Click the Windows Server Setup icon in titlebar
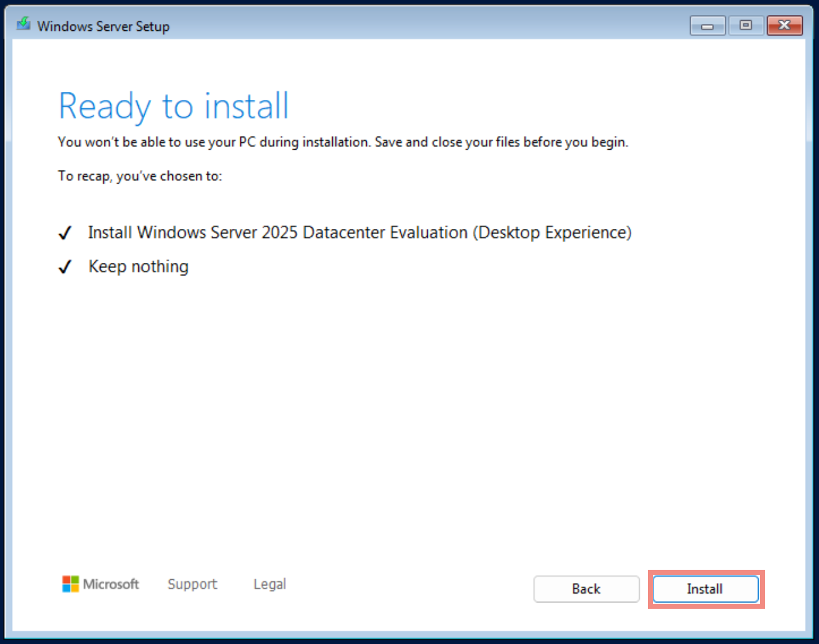Screen dimensions: 819x644 pos(23,25)
